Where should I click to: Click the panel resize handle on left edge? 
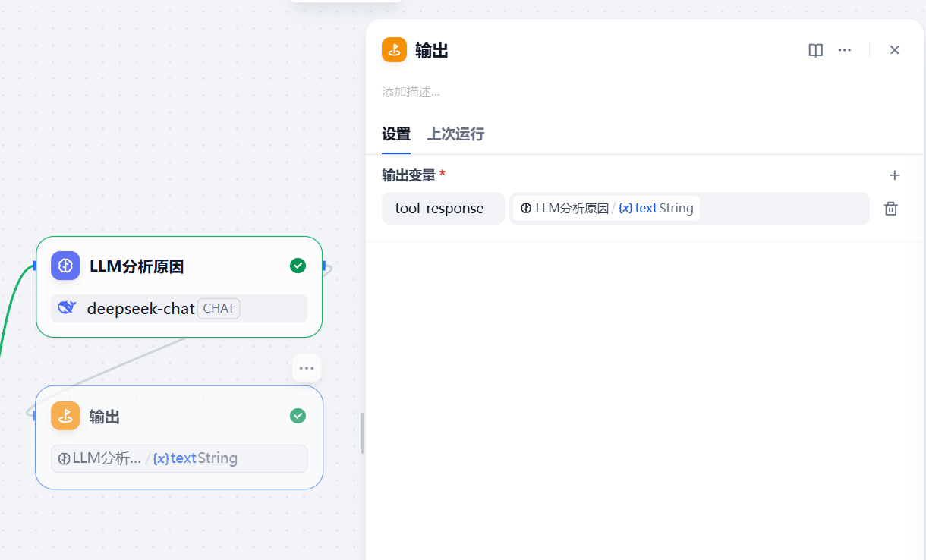(362, 433)
